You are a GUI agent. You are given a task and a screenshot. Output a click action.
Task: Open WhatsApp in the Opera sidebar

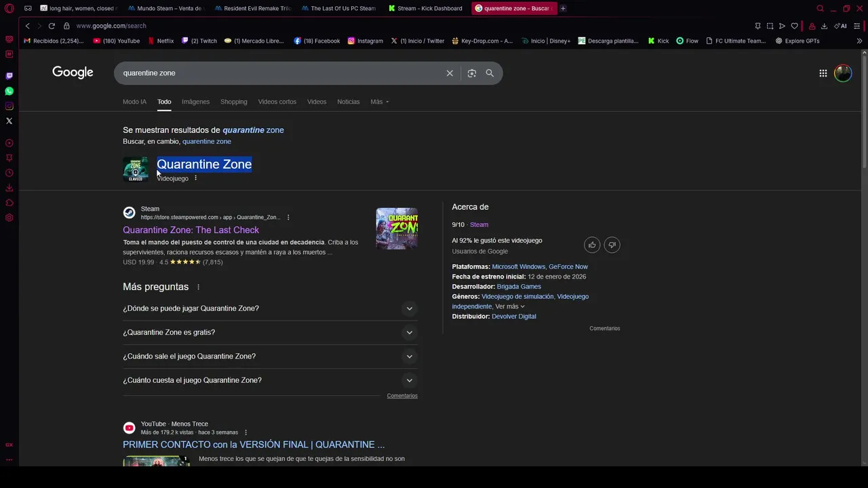click(9, 91)
